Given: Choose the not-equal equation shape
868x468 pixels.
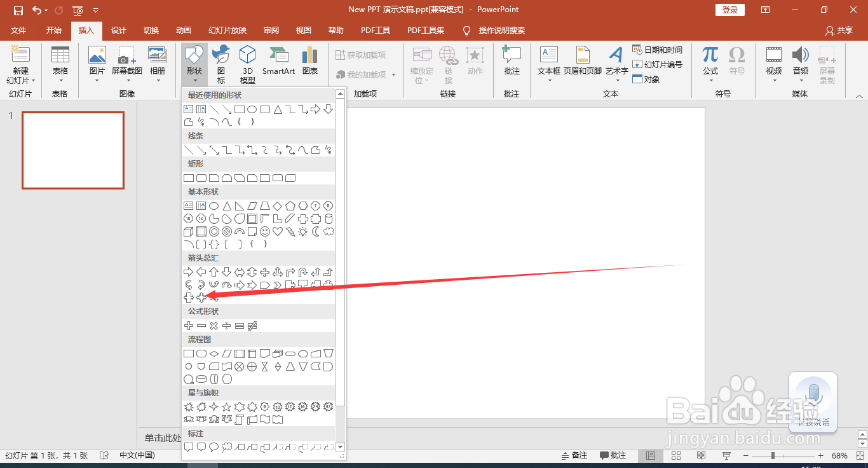Looking at the screenshot, I should 252,326.
